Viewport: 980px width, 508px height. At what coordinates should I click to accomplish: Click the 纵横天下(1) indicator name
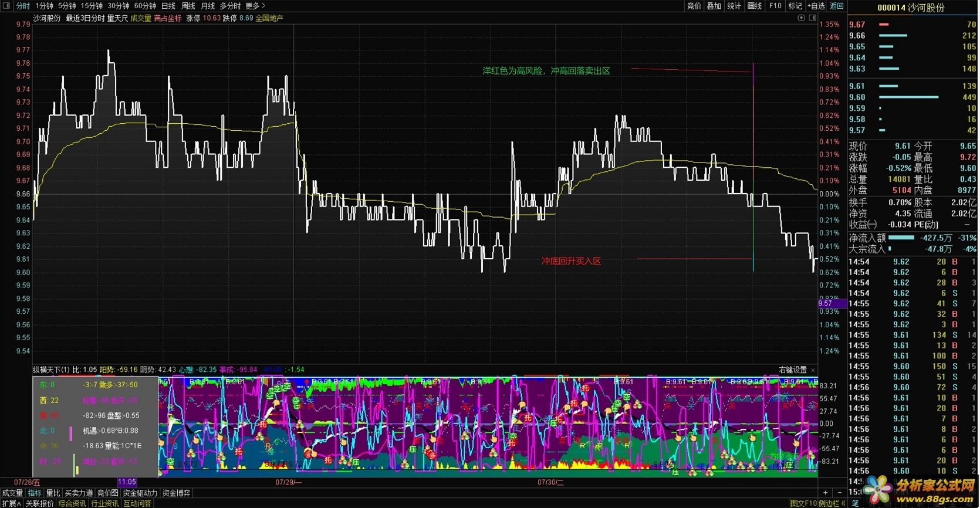coord(51,370)
